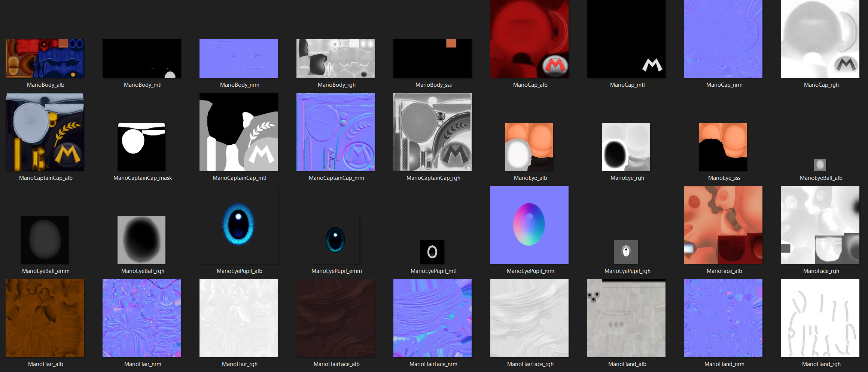Select the MarioEyePupil_rgh small thumbnail
The width and height of the screenshot is (868, 372).
(626, 252)
